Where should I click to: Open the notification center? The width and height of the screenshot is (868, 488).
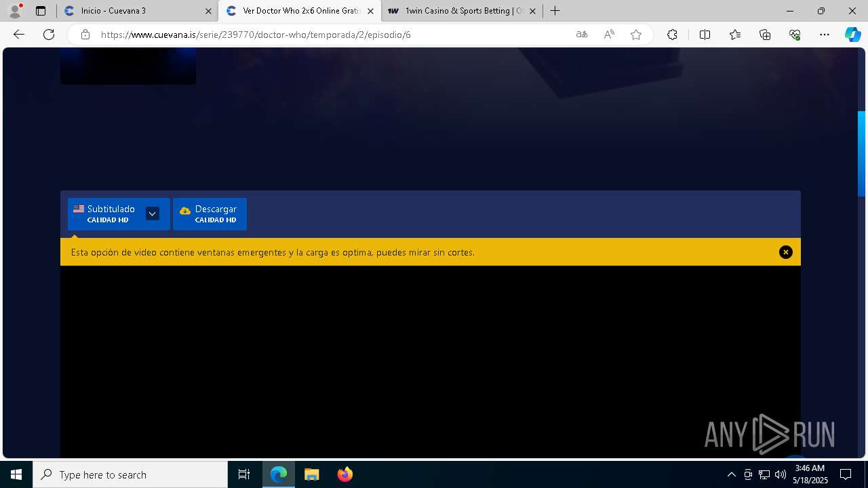(846, 474)
